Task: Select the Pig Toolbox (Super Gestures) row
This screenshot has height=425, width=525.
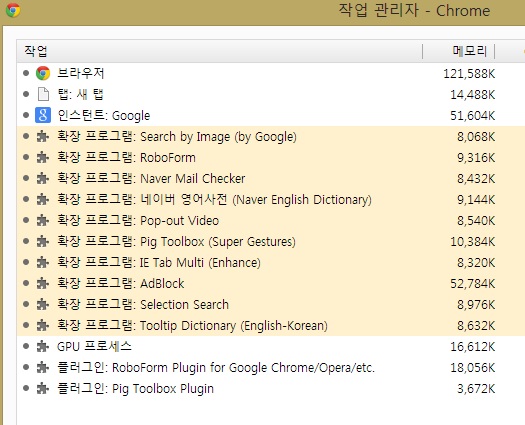Action: click(271, 241)
